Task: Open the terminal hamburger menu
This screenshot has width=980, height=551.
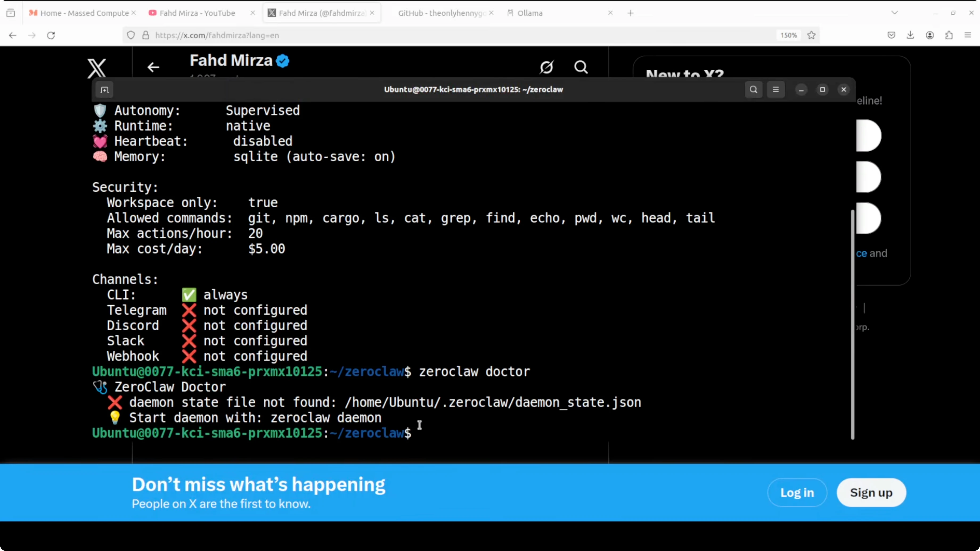Action: point(776,90)
